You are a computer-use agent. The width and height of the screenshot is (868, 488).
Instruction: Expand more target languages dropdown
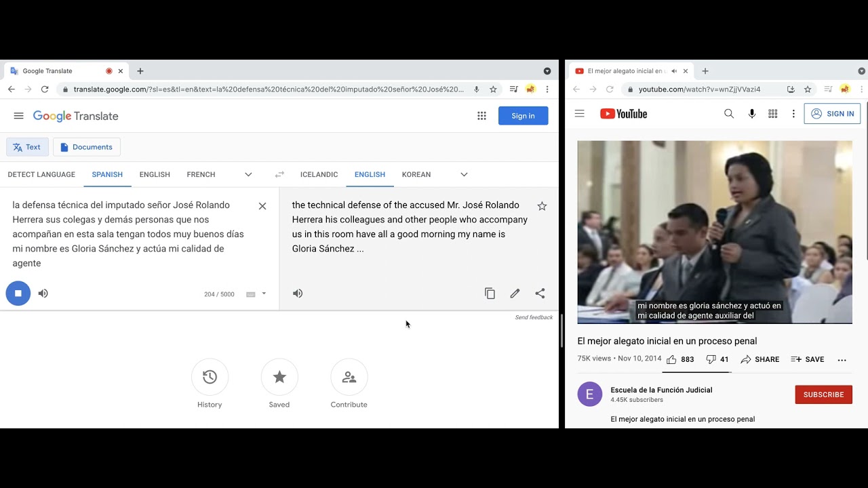click(464, 174)
